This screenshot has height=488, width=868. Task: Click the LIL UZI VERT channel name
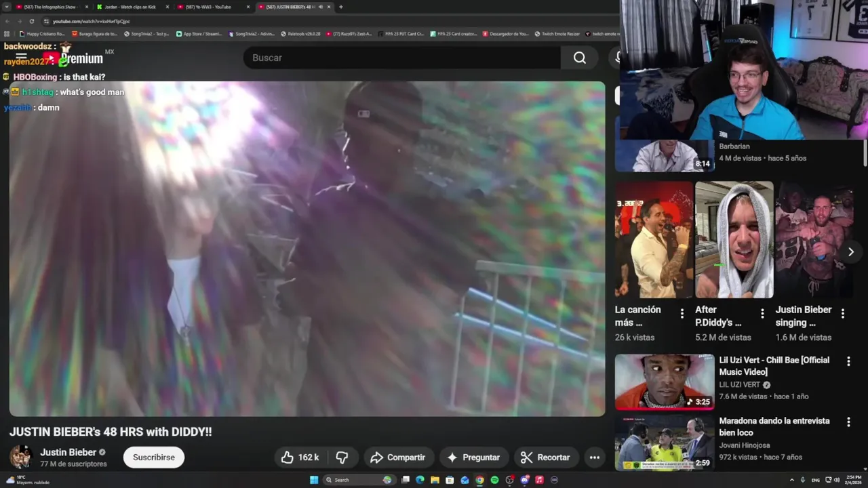point(740,384)
